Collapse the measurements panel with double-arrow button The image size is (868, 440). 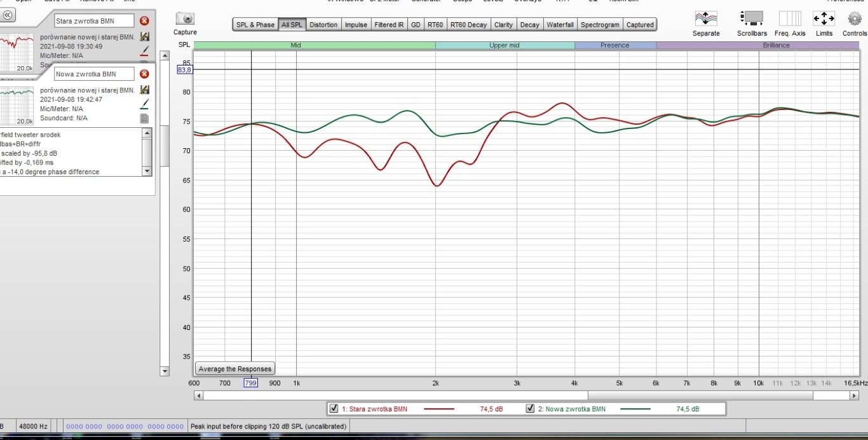(9, 15)
